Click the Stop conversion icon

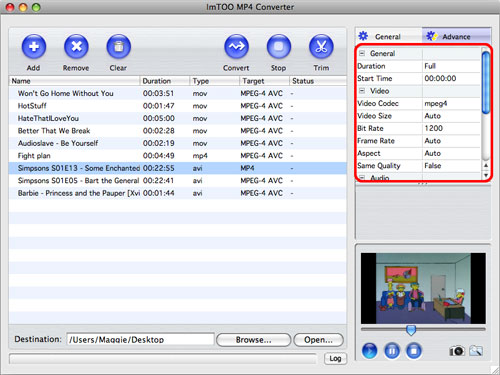(x=279, y=47)
